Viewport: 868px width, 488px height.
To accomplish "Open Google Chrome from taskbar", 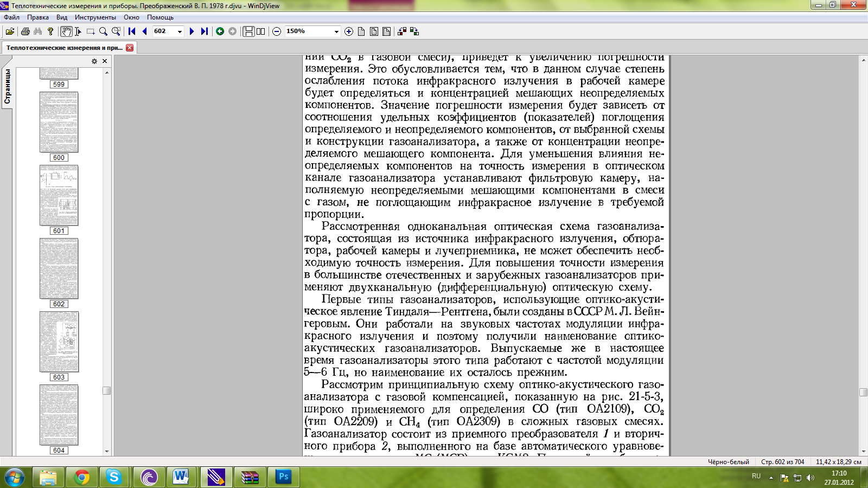I will click(x=82, y=477).
